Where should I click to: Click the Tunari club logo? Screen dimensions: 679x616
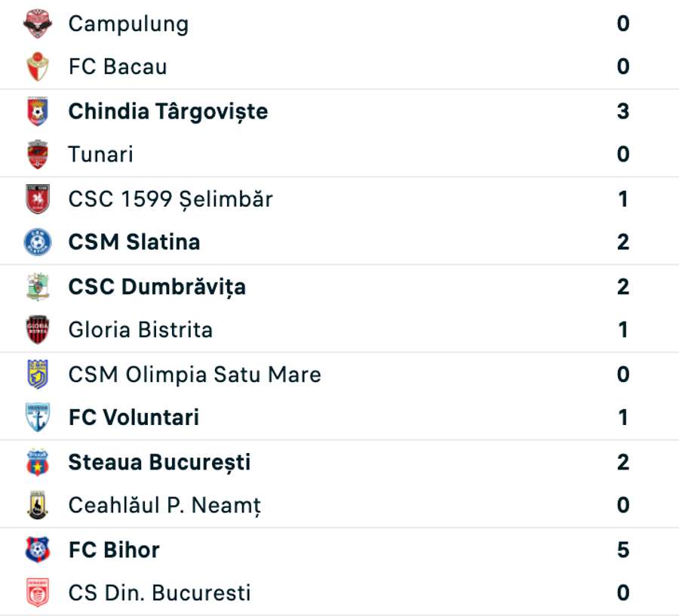pos(38,154)
